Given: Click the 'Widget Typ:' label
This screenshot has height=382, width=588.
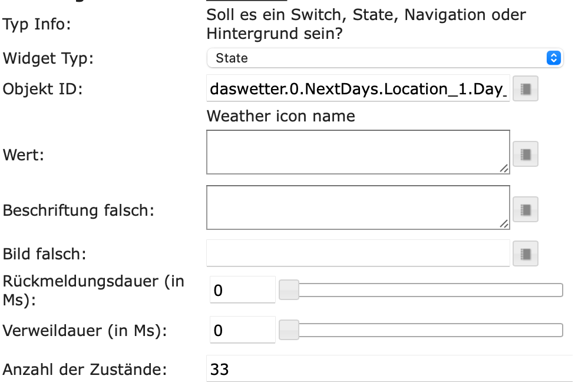Looking at the screenshot, I should [x=48, y=59].
